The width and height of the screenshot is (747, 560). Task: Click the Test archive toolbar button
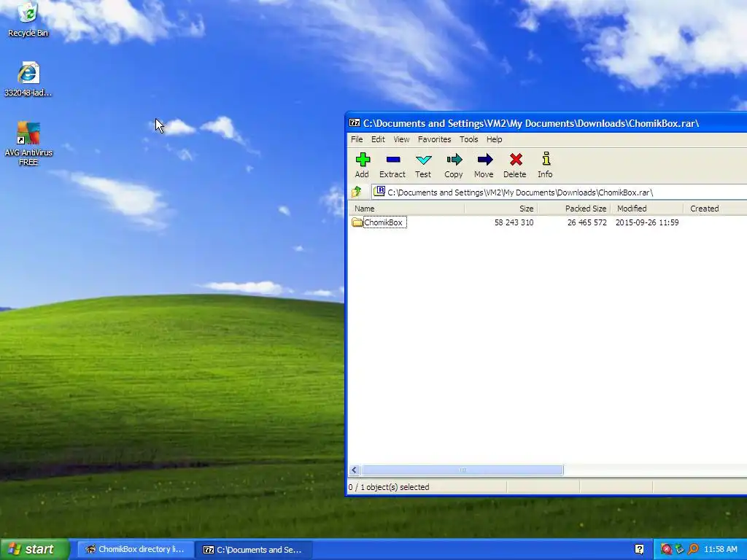point(423,166)
